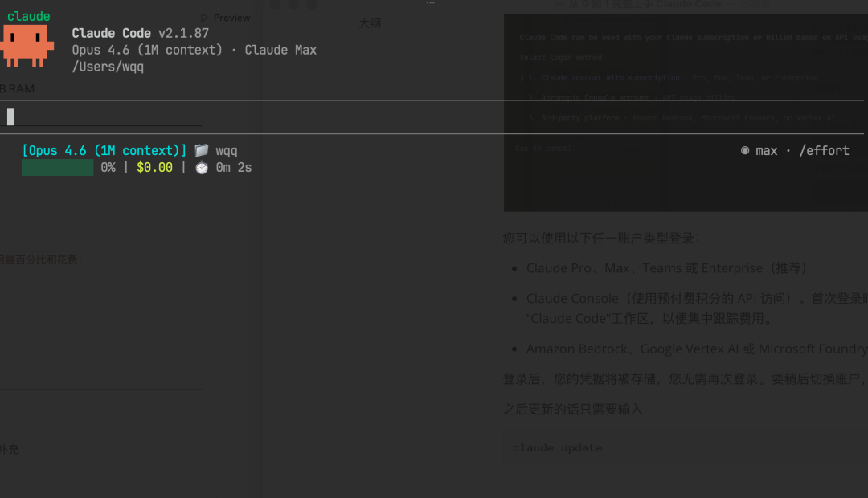
Task: Click the orange Claude mascot icon
Action: [x=26, y=46]
